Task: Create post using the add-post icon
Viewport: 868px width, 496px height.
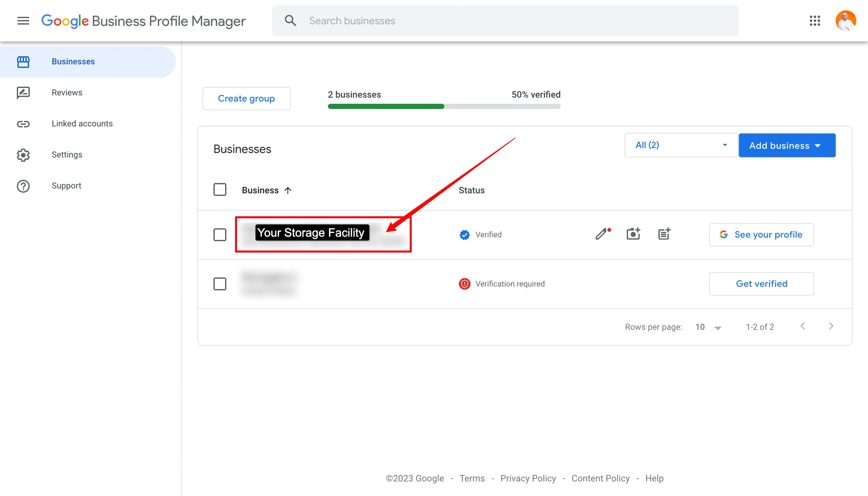Action: (x=664, y=234)
